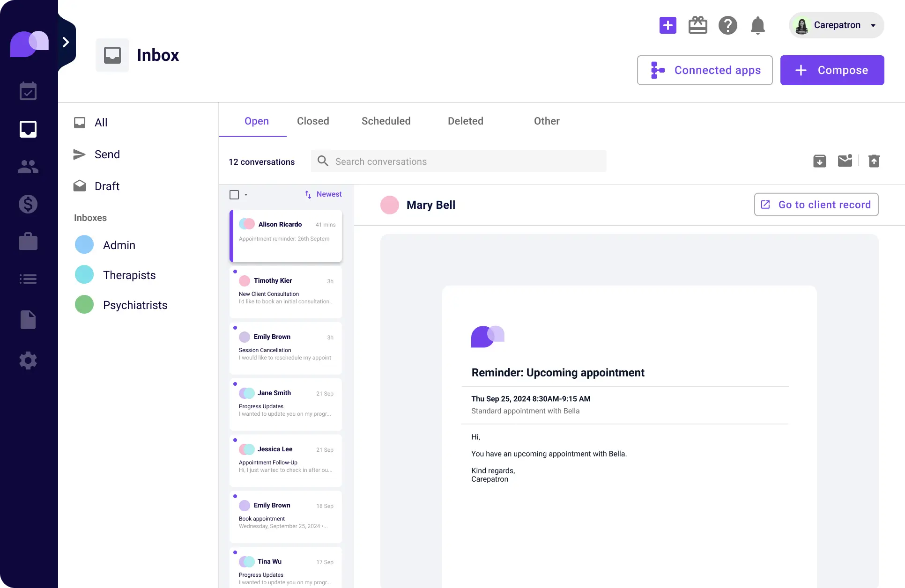Open settings gear in sidebar
This screenshot has width=905, height=588.
(x=28, y=360)
